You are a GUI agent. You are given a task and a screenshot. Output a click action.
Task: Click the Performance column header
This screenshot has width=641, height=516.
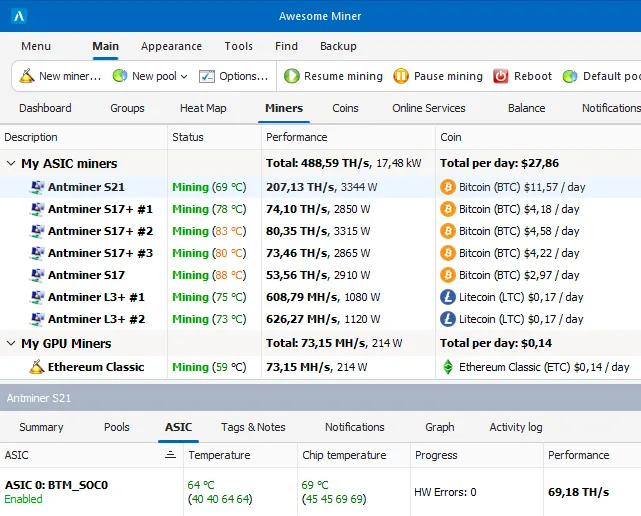click(297, 137)
